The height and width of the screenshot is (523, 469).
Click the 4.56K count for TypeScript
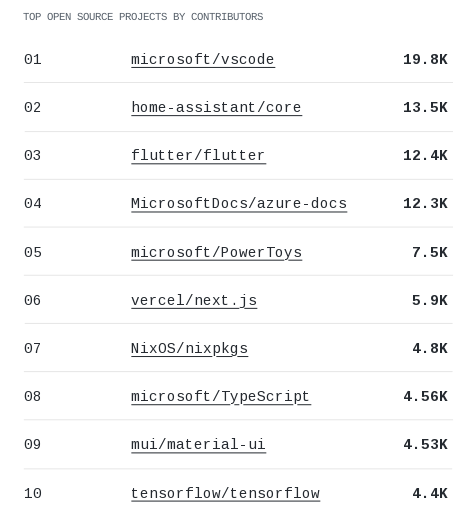click(425, 397)
